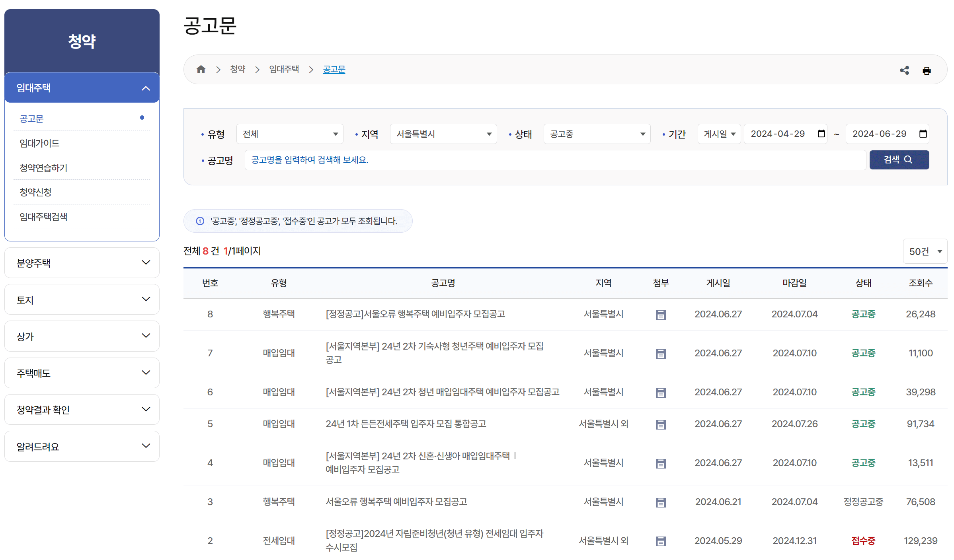Open the calendar picker for end date 2024-06-29

(x=923, y=134)
